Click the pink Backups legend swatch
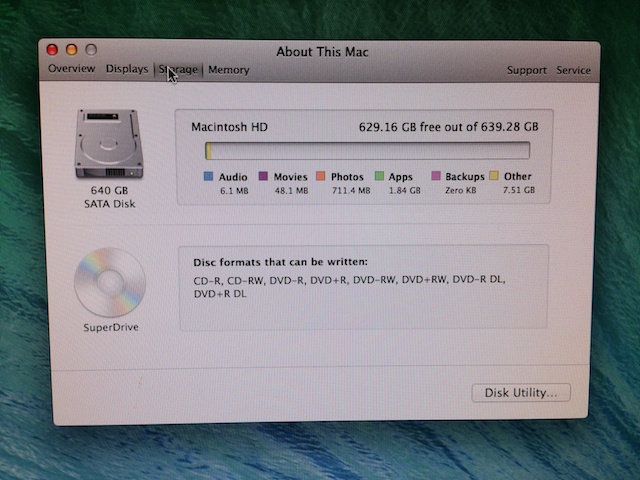The height and width of the screenshot is (480, 640). [436, 177]
